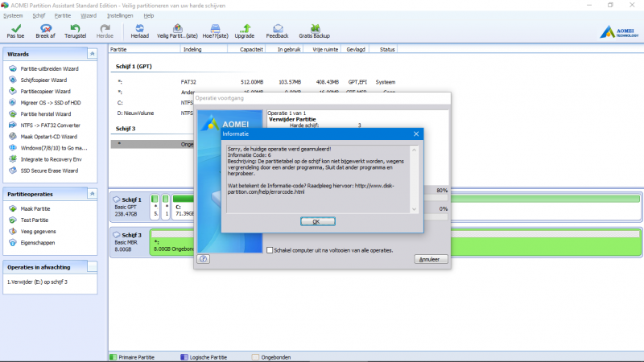Click the Annuleer button
The image size is (644, 362).
click(431, 259)
